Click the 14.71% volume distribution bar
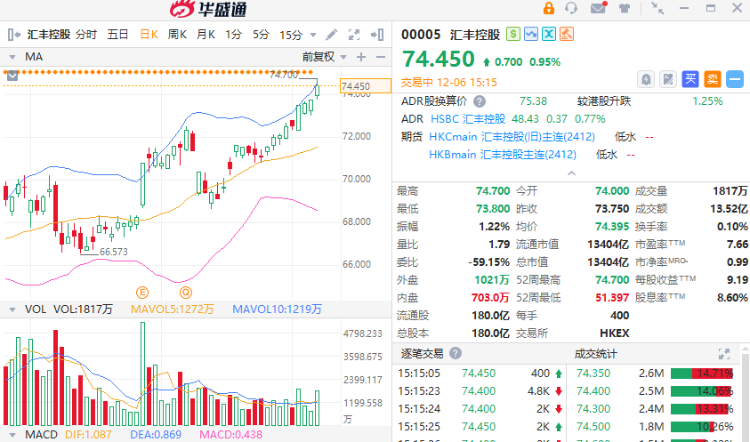Image resolution: width=750 pixels, height=442 pixels. coord(702,373)
